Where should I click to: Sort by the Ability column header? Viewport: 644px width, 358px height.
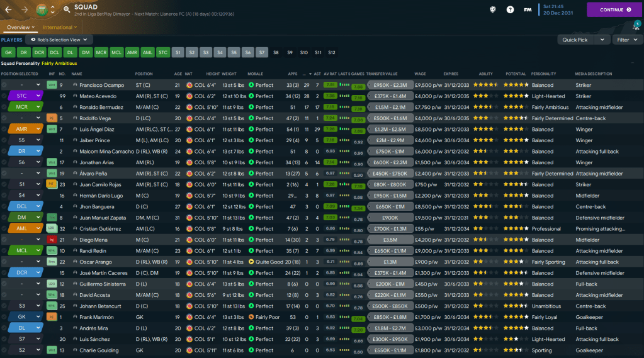[x=485, y=74]
